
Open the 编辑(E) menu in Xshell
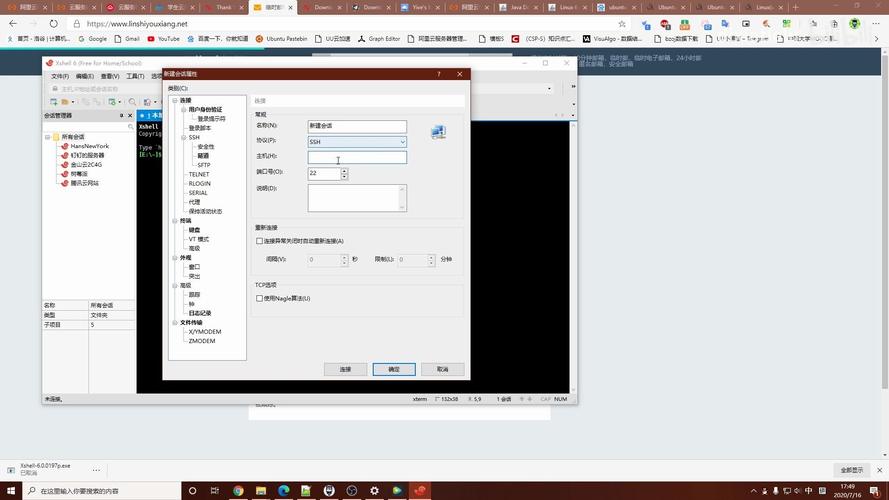pos(84,76)
